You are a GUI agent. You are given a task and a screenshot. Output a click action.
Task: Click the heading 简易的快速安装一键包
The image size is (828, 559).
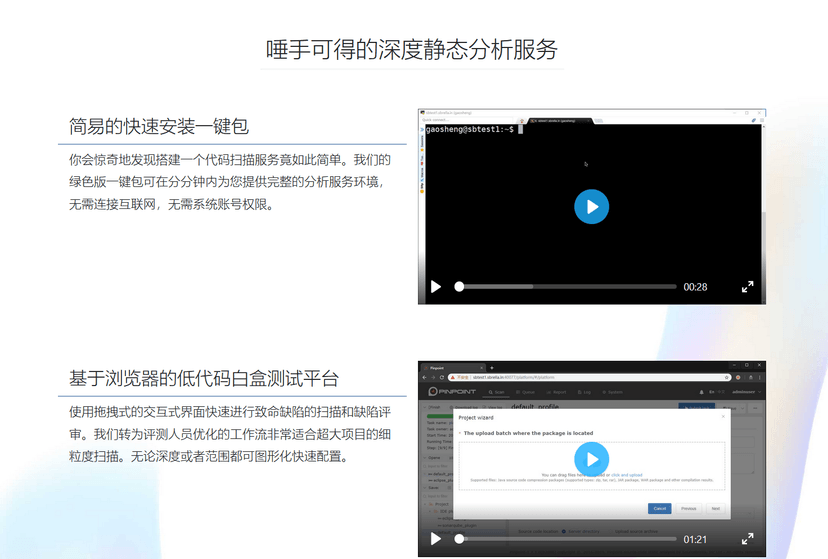click(158, 127)
